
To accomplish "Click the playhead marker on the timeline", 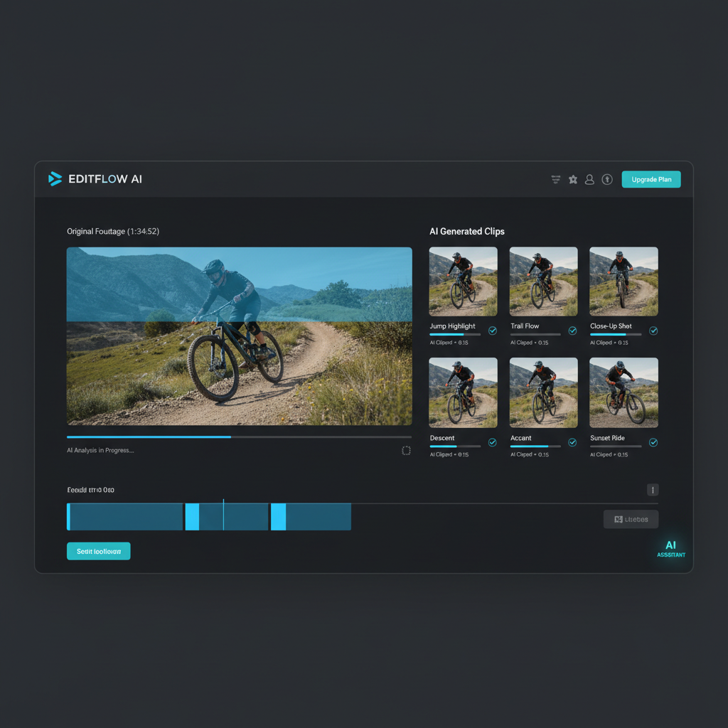I will (225, 517).
